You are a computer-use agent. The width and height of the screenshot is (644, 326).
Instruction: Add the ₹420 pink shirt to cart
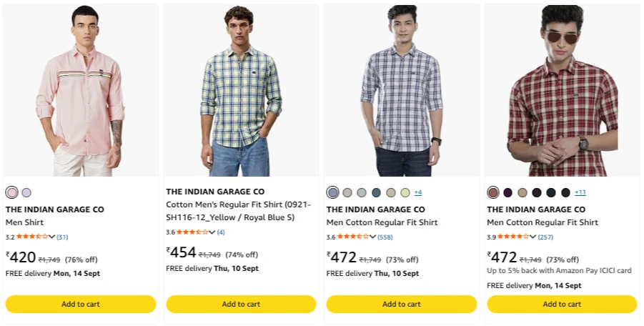click(81, 305)
